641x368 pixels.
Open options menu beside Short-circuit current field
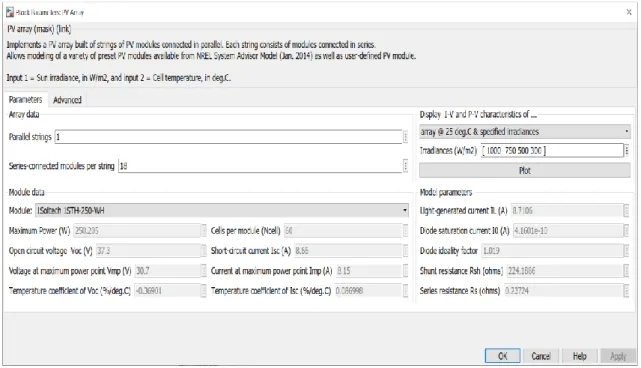click(406, 251)
